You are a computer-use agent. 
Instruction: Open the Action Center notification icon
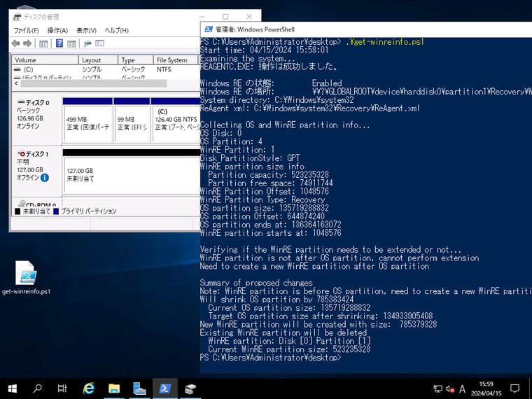point(514,388)
